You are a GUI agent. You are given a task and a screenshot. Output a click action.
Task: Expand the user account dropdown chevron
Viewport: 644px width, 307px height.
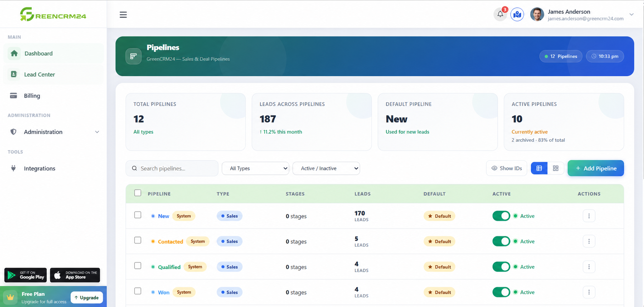point(631,15)
